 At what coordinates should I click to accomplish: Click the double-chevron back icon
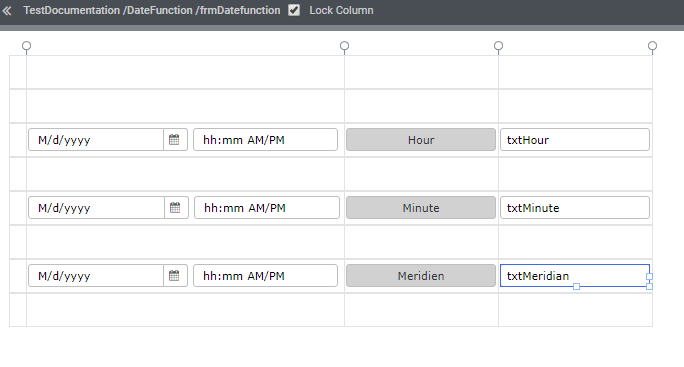click(7, 10)
